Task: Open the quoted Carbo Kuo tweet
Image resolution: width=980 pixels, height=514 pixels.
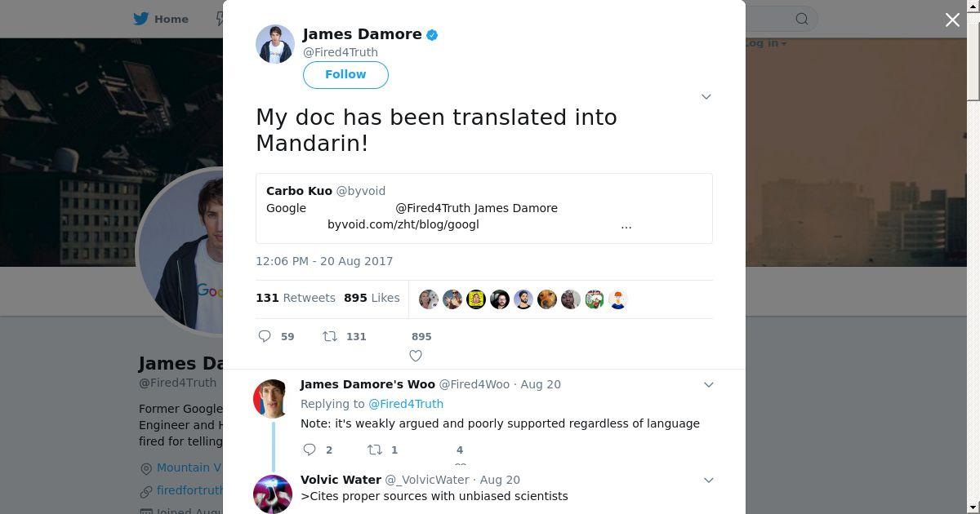Action: click(484, 208)
